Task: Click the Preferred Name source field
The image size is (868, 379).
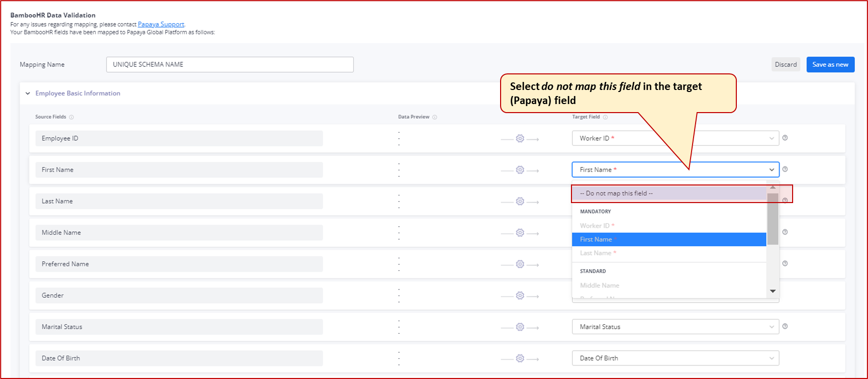Action: click(179, 264)
